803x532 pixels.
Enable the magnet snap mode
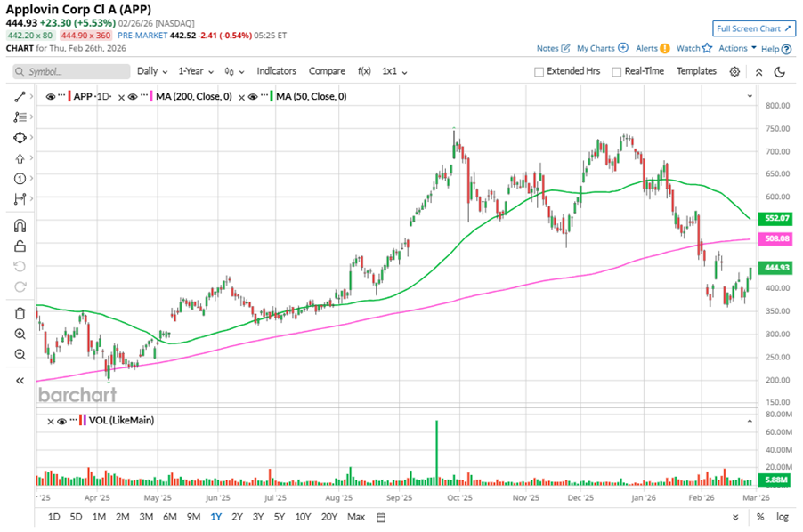20,226
